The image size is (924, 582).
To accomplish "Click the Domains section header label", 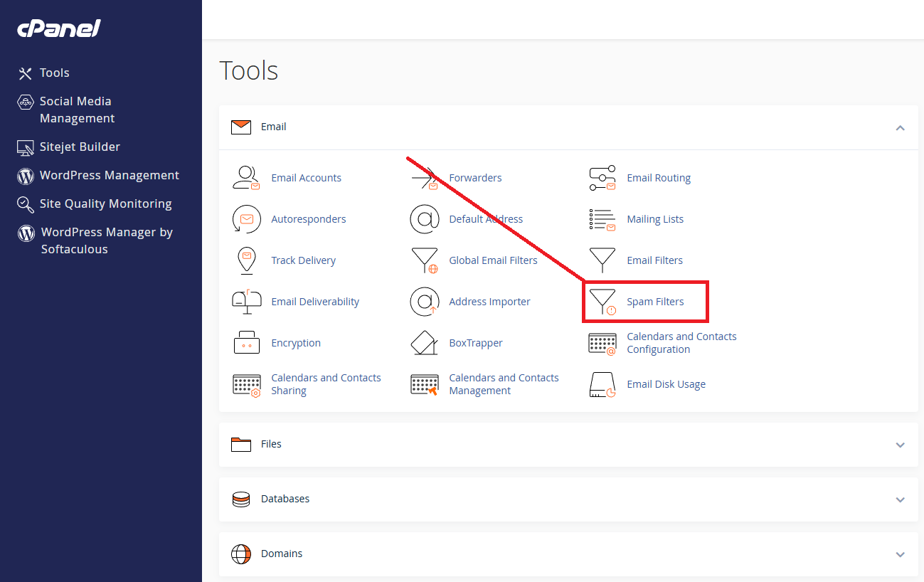I will 282,554.
